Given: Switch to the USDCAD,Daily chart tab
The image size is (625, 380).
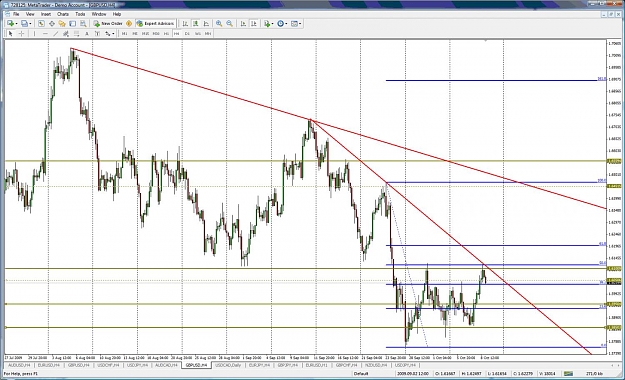Looking at the screenshot, I should (228, 365).
